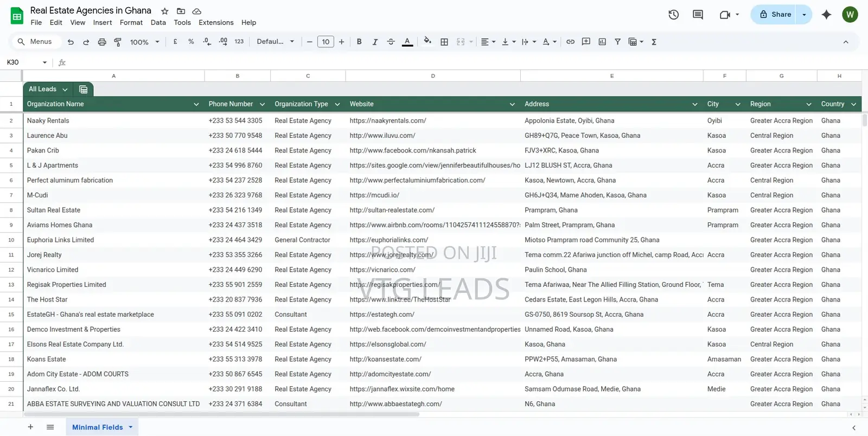Click the table view icon beside All Leads

tap(84, 89)
